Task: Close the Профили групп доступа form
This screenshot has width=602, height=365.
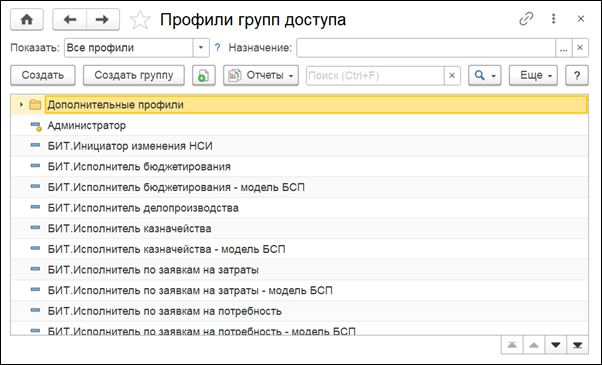Action: 580,19
